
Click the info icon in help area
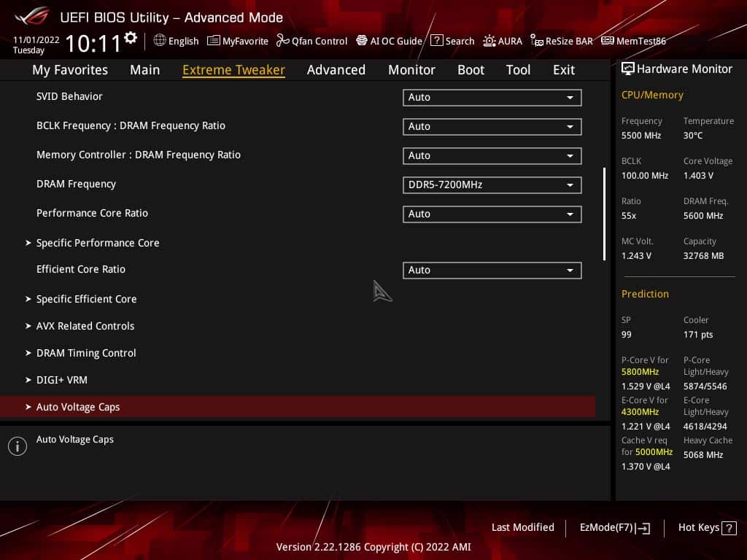pyautogui.click(x=18, y=446)
